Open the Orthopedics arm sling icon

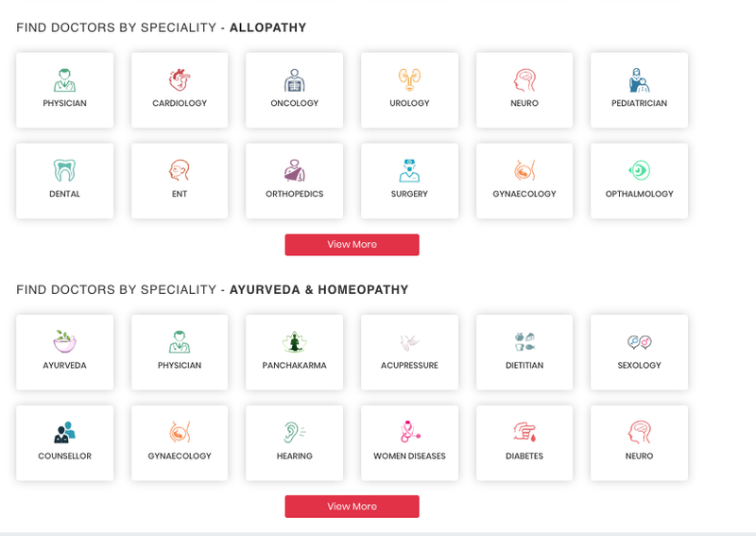point(294,170)
